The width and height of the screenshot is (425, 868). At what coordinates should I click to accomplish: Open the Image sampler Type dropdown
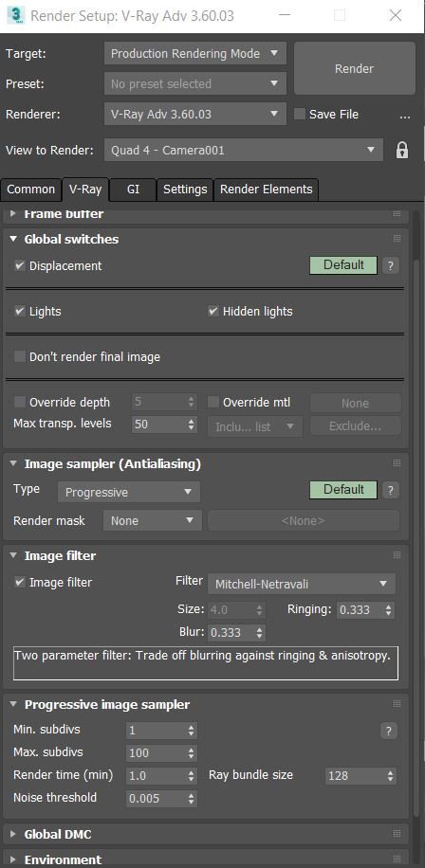(129, 492)
